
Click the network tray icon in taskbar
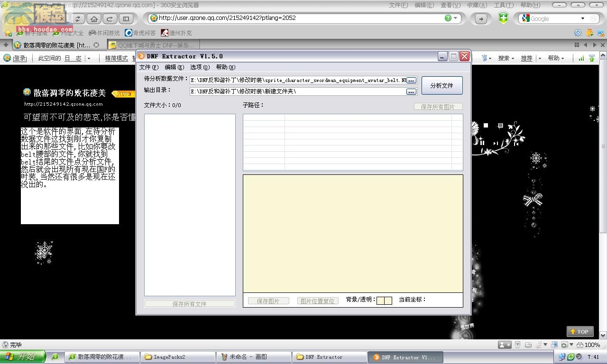(x=562, y=357)
